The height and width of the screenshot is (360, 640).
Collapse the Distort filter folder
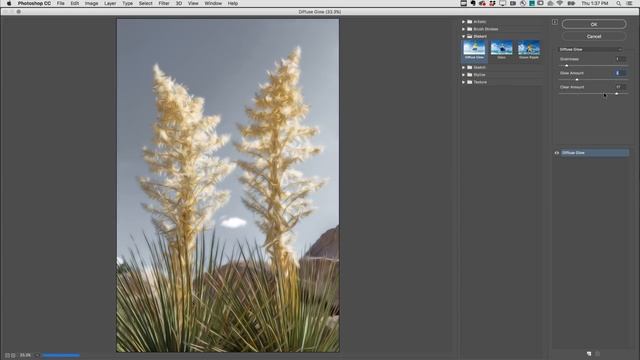(x=463, y=36)
